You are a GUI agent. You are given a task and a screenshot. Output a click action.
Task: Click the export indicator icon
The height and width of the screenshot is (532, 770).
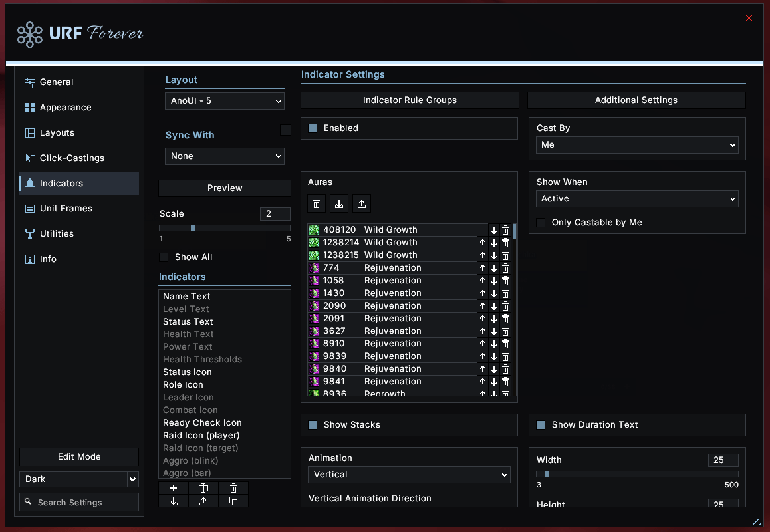pyautogui.click(x=203, y=501)
